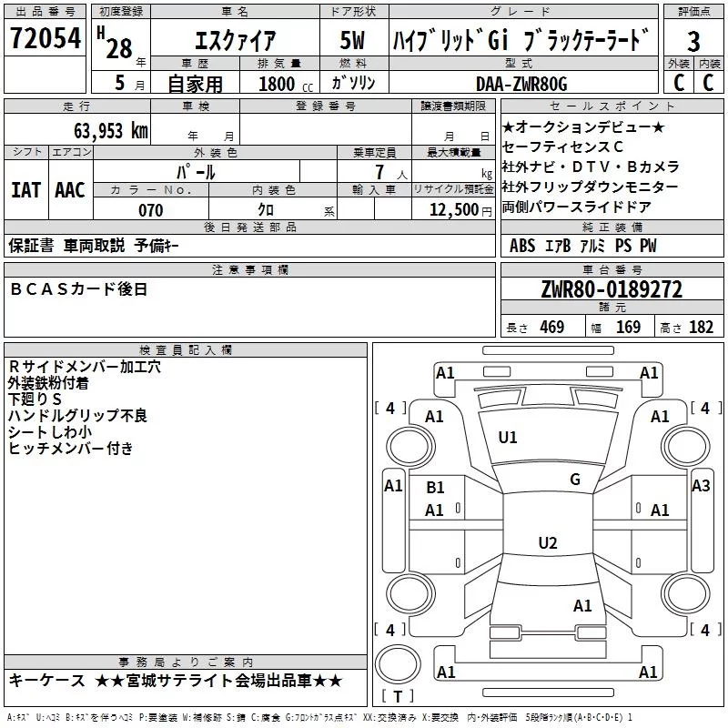Click the セールスポイント header
The image size is (728, 728).
(x=612, y=106)
